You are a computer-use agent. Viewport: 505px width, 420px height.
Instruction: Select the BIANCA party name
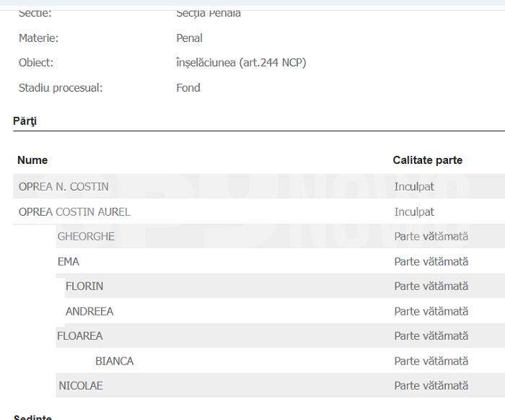point(114,362)
